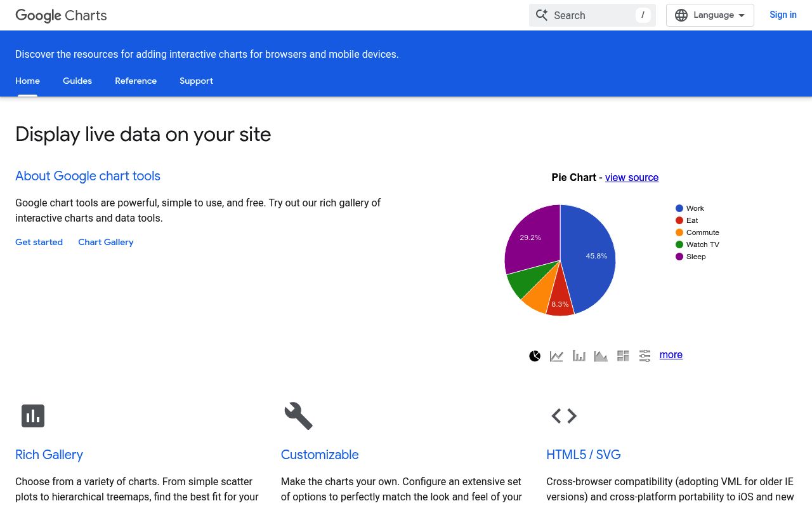Switch to the Reference tab
Image resolution: width=812 pixels, height=508 pixels.
click(136, 81)
